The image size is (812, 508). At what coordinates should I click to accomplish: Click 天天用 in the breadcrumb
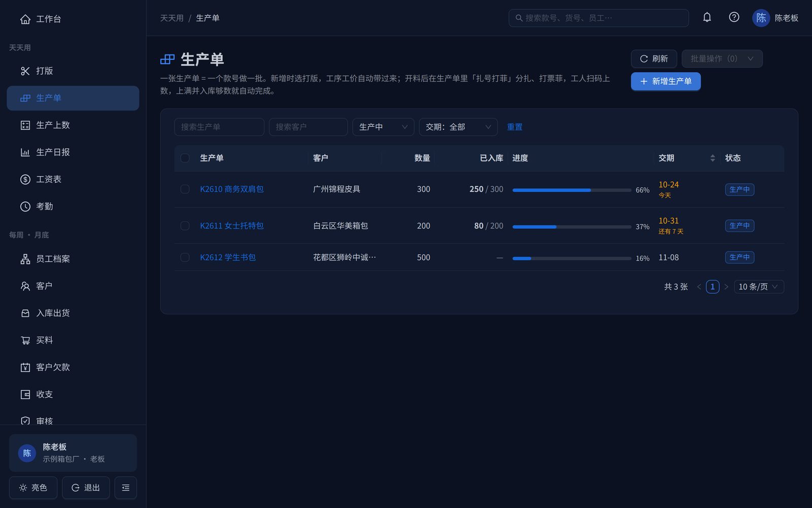coord(172,18)
